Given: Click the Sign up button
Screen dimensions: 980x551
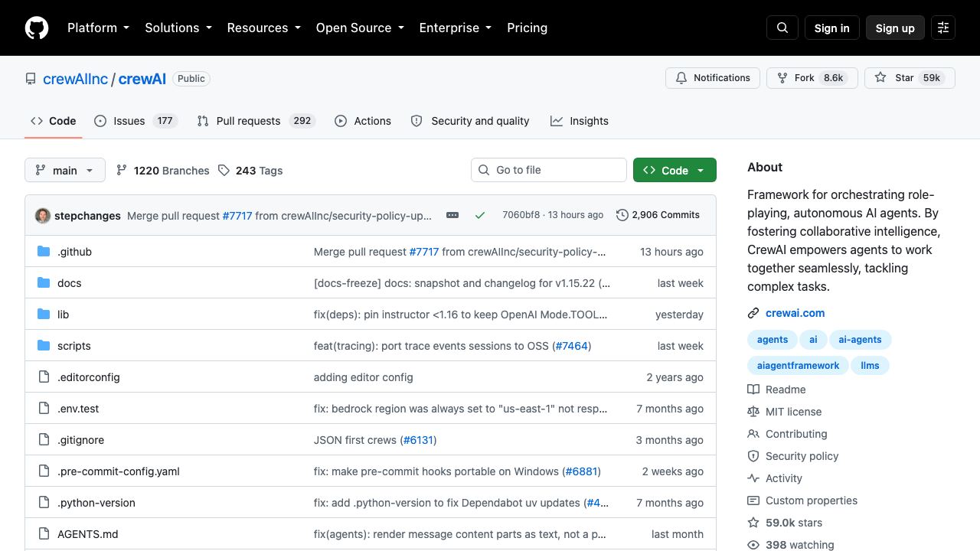Looking at the screenshot, I should pos(895,28).
